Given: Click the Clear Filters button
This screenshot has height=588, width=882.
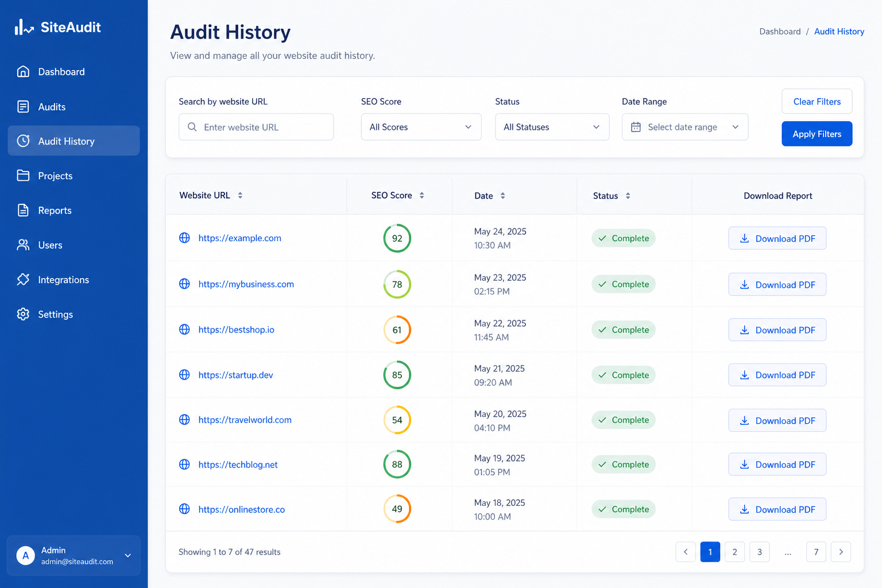Looking at the screenshot, I should click(817, 102).
